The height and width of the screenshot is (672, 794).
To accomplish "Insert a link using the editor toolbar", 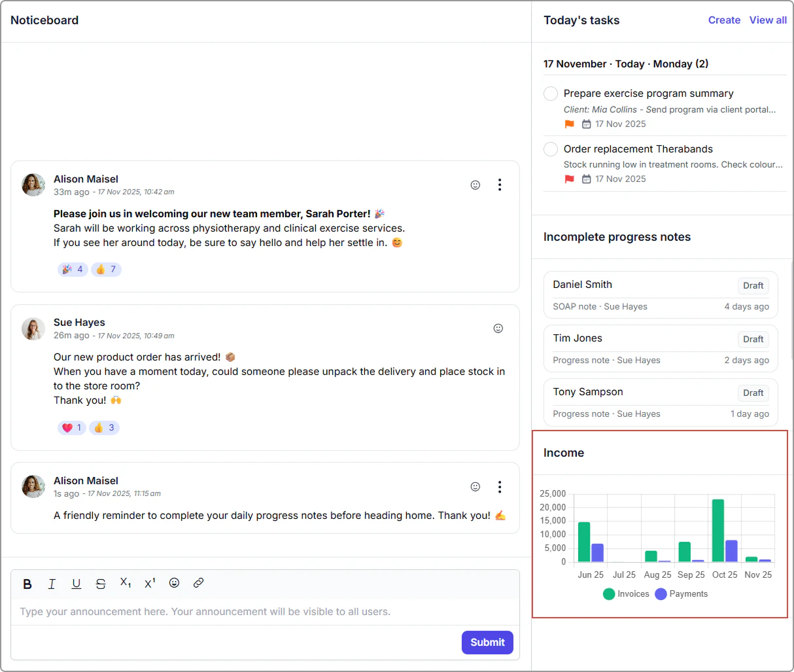I will 199,583.
